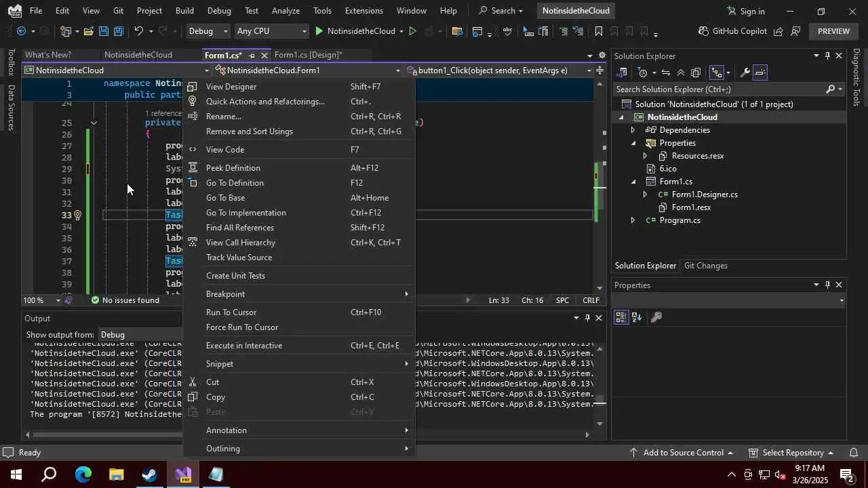Collapse the Form1.cs node in Solution Explorer
Viewport: 868px width, 488px height.
pyautogui.click(x=633, y=182)
